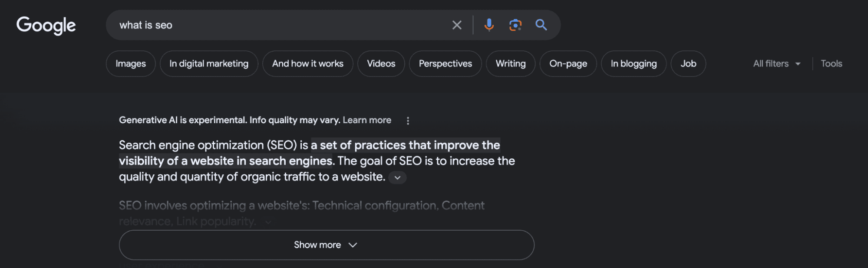Choose the Job filter chip
The width and height of the screenshot is (868, 268).
coord(688,64)
